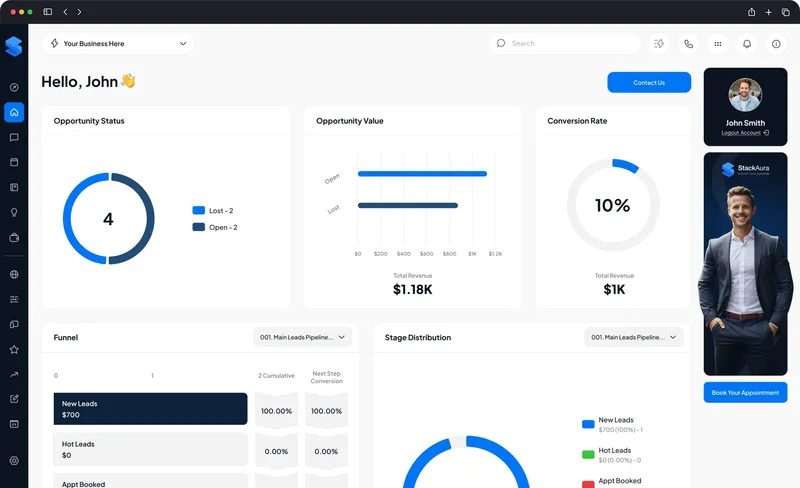Click the Appt Booked legend label
The image size is (800, 488).
(x=620, y=481)
